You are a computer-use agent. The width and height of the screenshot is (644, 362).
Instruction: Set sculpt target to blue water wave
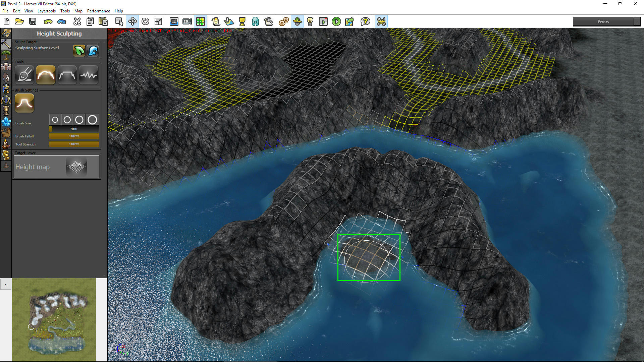point(93,51)
